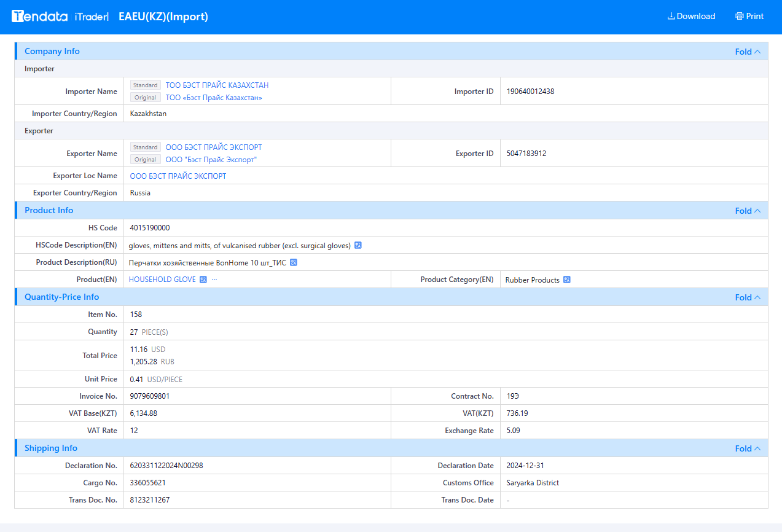Select Exporter ID value 5047183912
Screen dimensions: 782x532
pos(526,154)
